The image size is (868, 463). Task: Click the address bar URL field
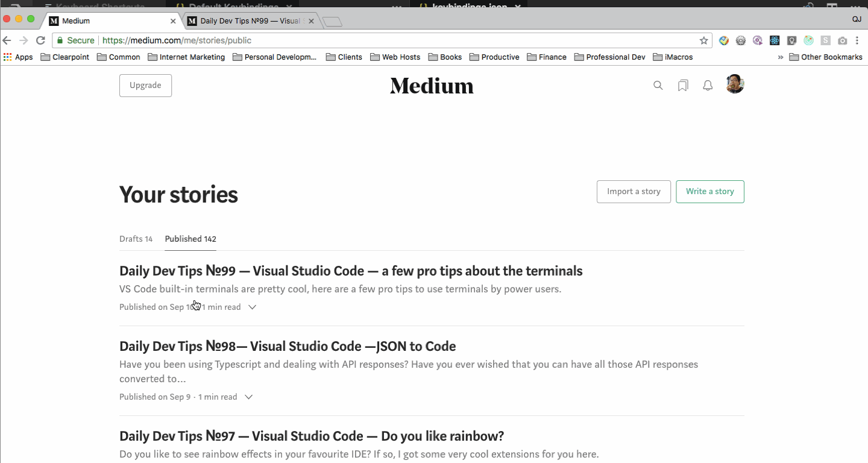pos(383,40)
